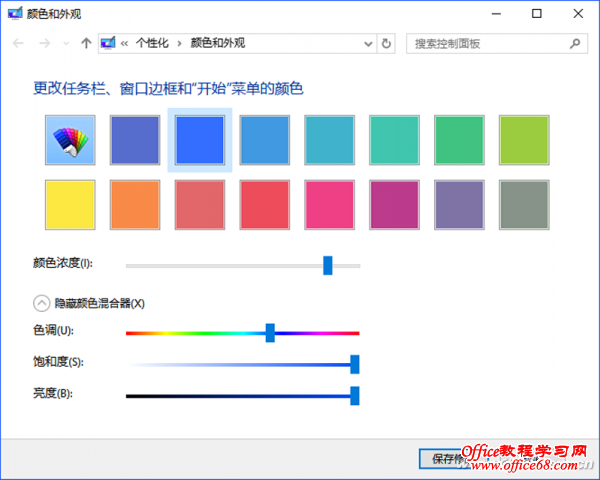This screenshot has height=480, width=600.
Task: Choose the yellow color swatch
Action: pos(70,205)
